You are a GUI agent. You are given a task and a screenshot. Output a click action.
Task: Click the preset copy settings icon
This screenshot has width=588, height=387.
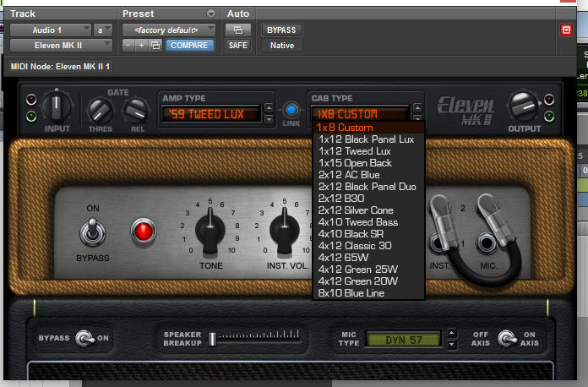point(155,46)
